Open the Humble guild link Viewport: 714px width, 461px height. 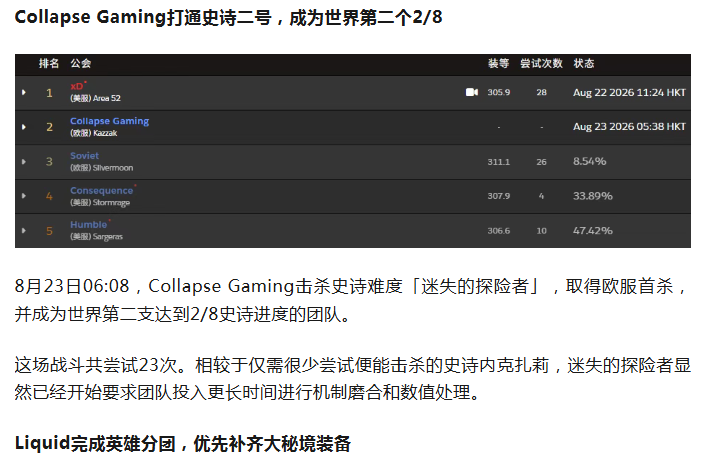pos(88,225)
